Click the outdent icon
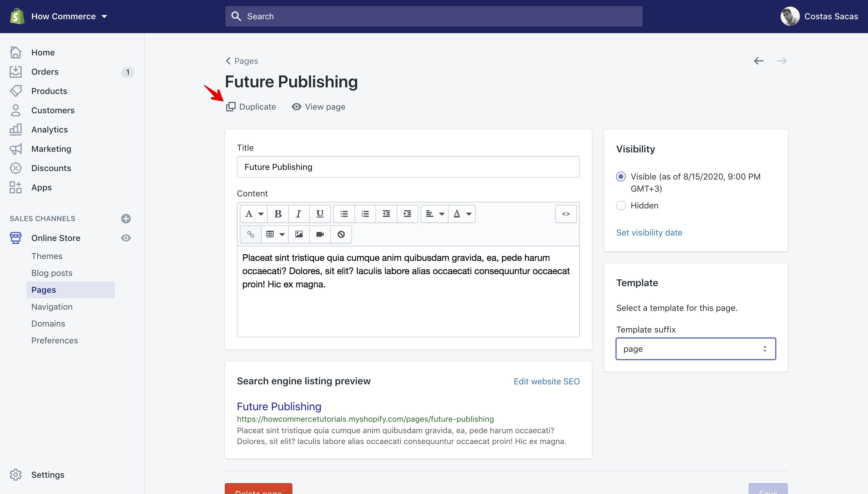Viewport: 868px width, 494px height. pyautogui.click(x=386, y=214)
